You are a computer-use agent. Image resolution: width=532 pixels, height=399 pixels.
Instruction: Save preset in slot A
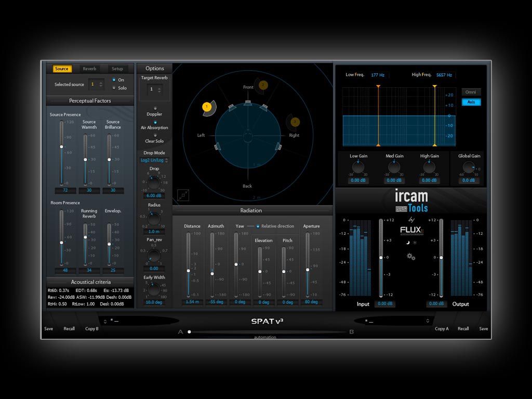click(x=48, y=329)
